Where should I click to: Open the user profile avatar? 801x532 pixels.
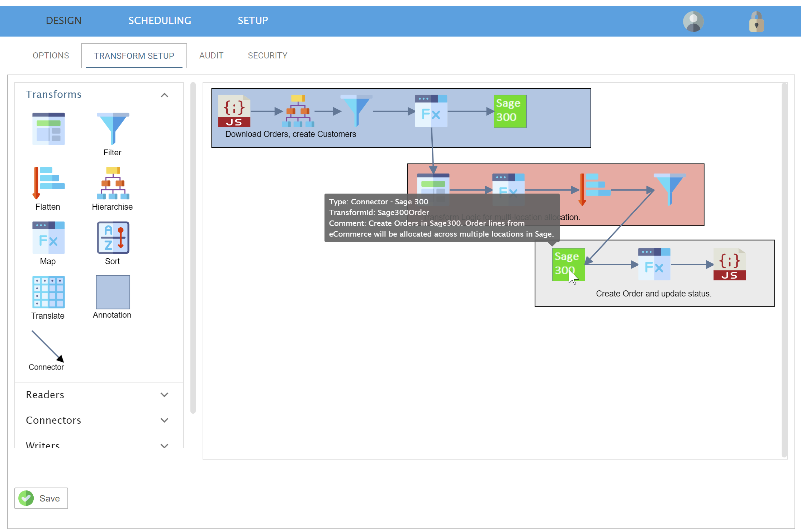tap(693, 21)
